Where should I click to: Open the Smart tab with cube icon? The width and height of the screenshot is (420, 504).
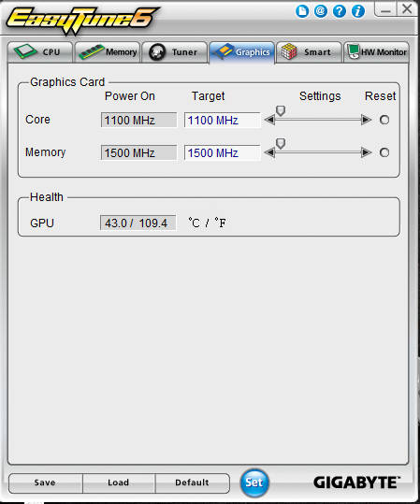309,52
